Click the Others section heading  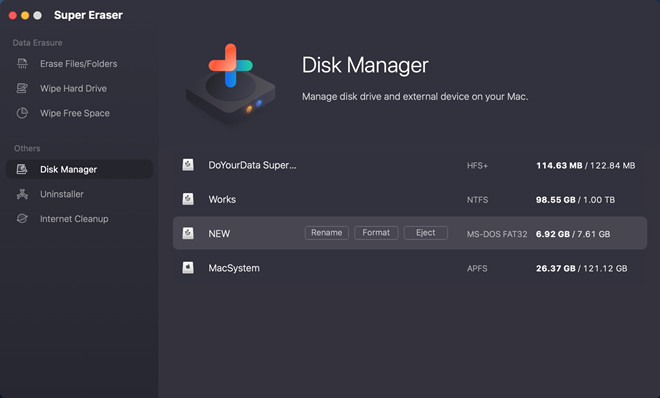[27, 149]
